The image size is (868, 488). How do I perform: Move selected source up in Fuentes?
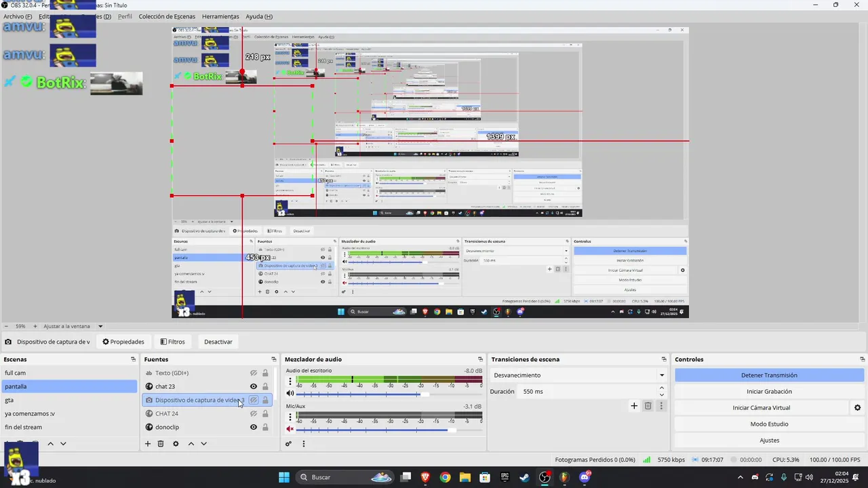click(191, 444)
